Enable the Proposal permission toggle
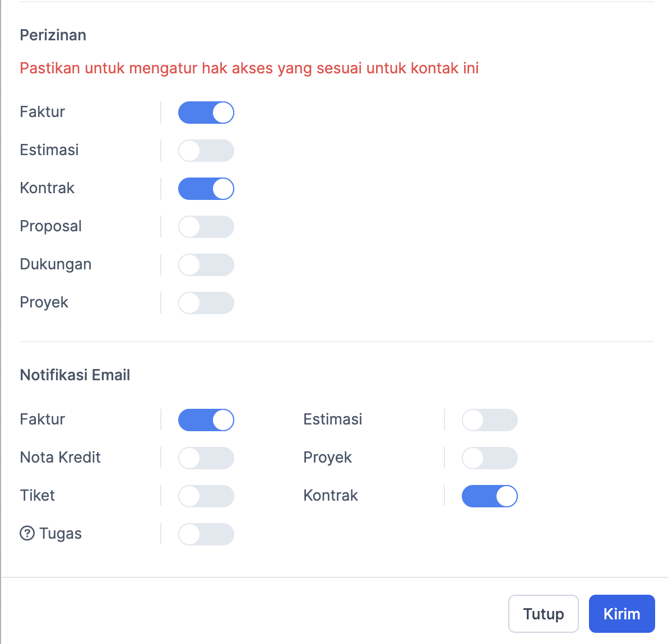The width and height of the screenshot is (668, 644). (206, 227)
